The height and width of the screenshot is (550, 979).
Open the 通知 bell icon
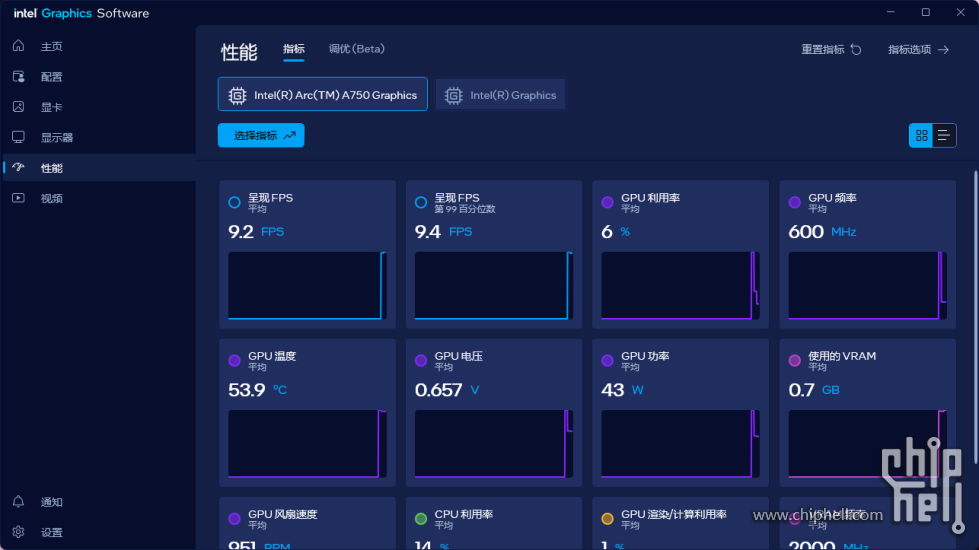pos(19,501)
